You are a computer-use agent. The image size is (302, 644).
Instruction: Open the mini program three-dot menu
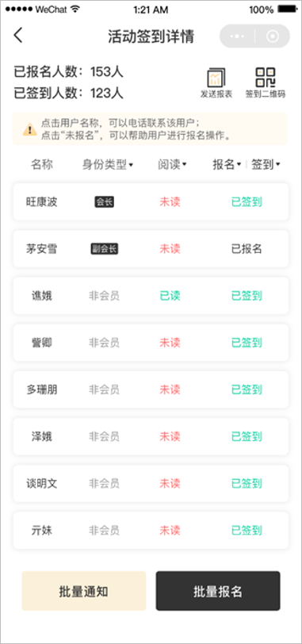238,36
